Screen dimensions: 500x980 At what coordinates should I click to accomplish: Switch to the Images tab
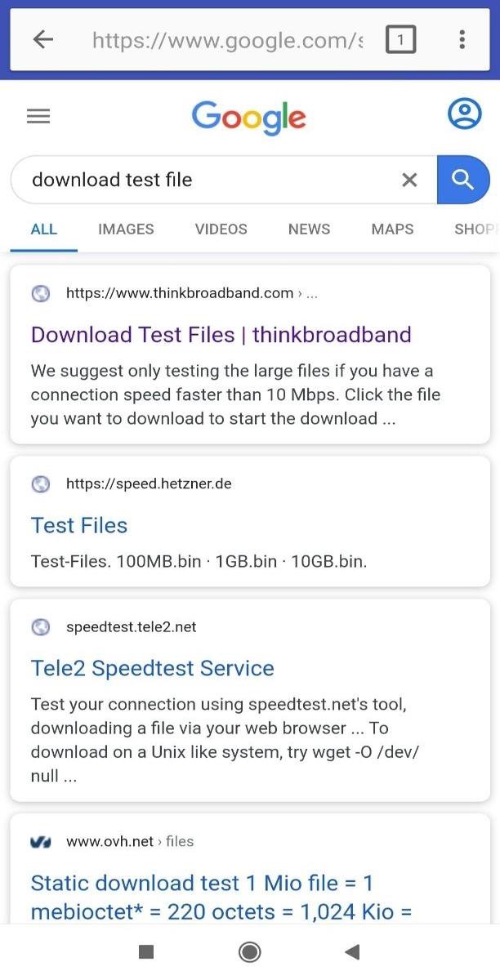[x=126, y=229]
